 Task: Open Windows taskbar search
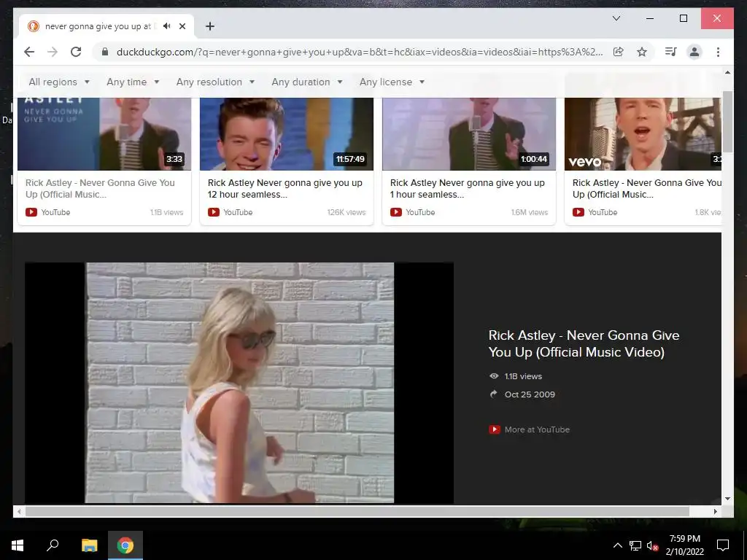coord(53,545)
